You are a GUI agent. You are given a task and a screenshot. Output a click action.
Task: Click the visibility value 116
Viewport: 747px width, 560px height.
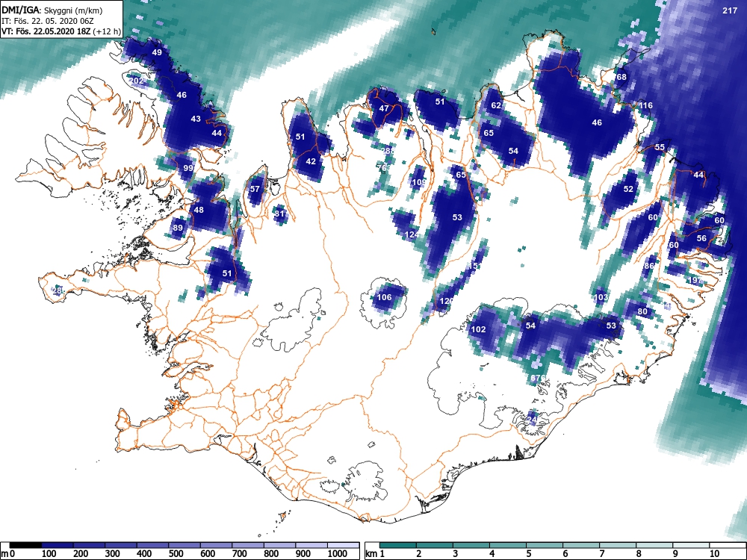pos(645,105)
